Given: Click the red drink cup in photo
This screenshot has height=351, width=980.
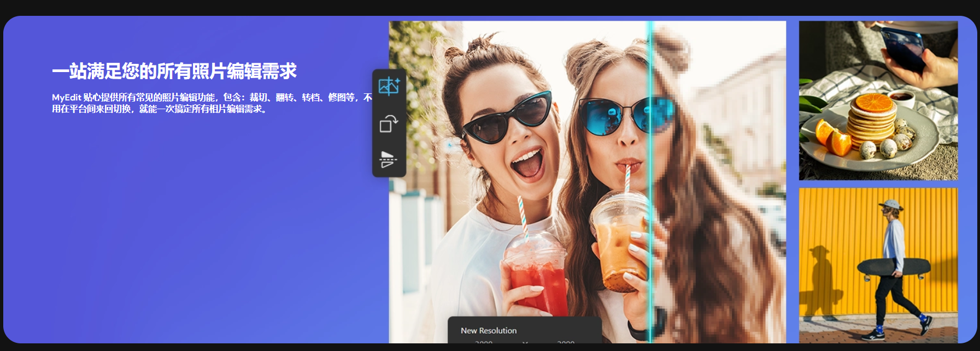Looking at the screenshot, I should [536, 276].
